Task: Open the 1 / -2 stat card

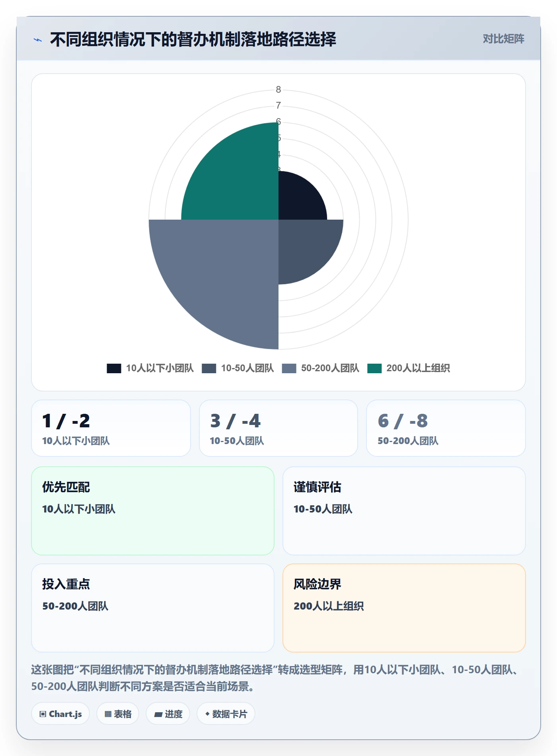Action: point(111,428)
